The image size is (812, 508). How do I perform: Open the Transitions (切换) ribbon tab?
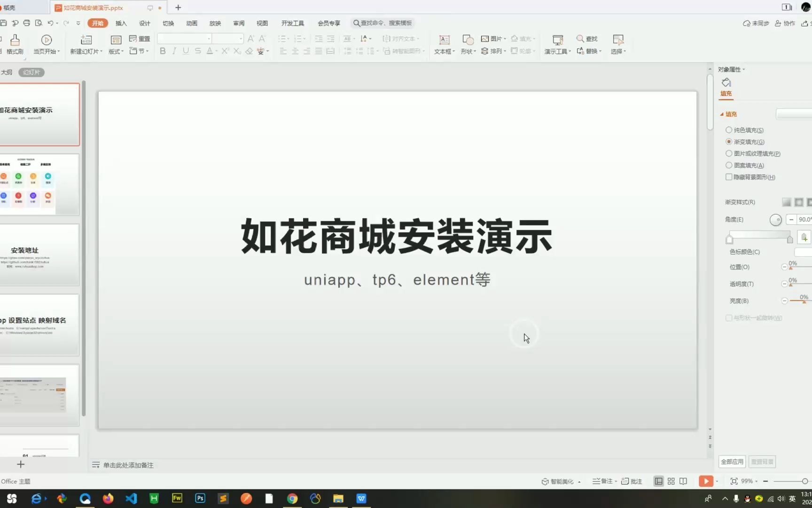(x=168, y=23)
